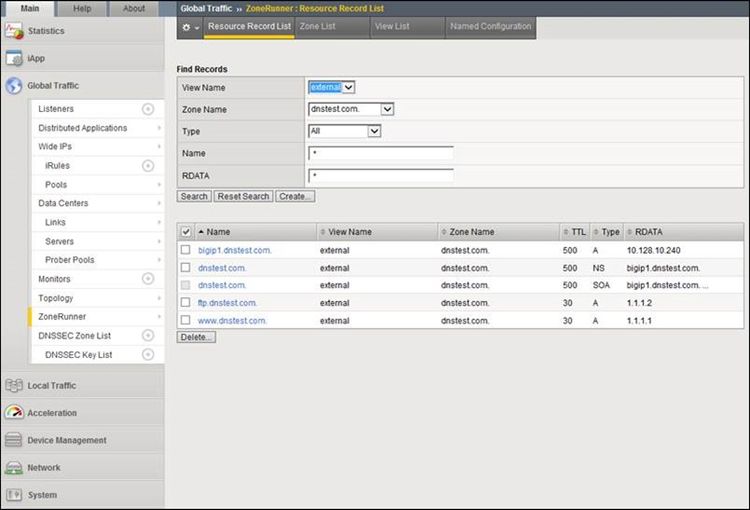Open the Named Configuration tab

click(490, 27)
